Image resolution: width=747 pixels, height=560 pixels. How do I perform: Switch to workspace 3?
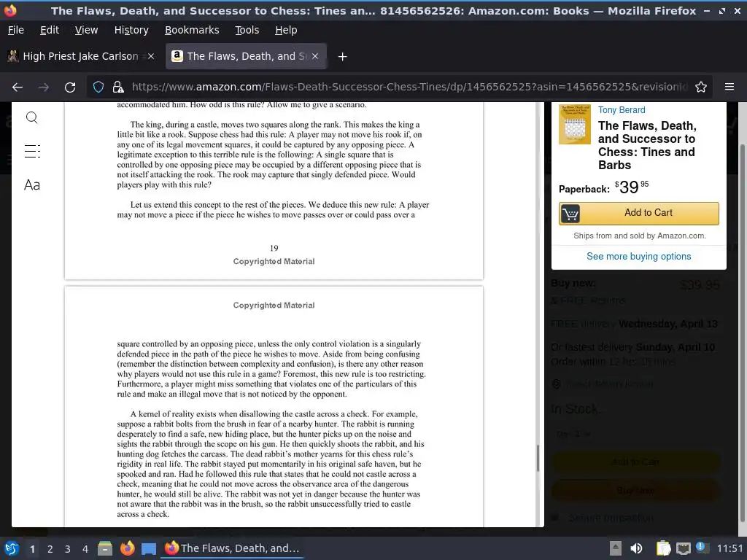68,549
